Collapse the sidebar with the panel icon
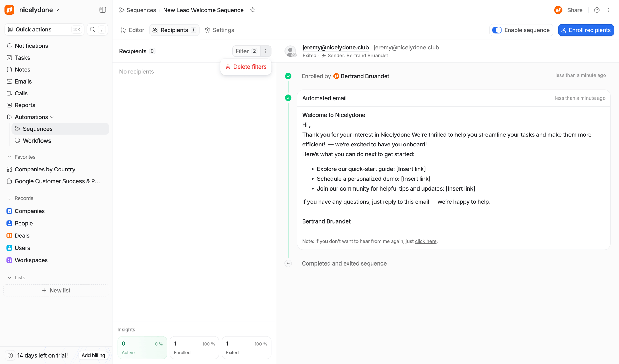The height and width of the screenshot is (364, 619). pos(103,10)
